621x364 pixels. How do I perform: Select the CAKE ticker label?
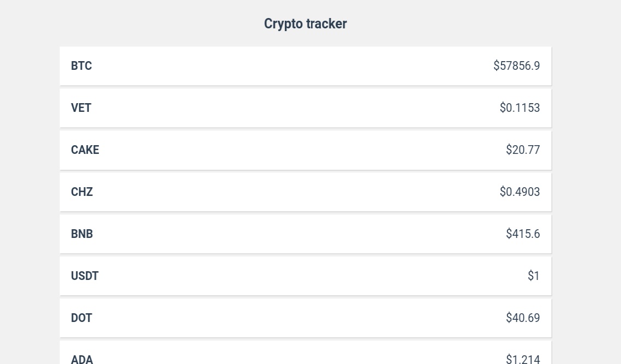point(85,150)
